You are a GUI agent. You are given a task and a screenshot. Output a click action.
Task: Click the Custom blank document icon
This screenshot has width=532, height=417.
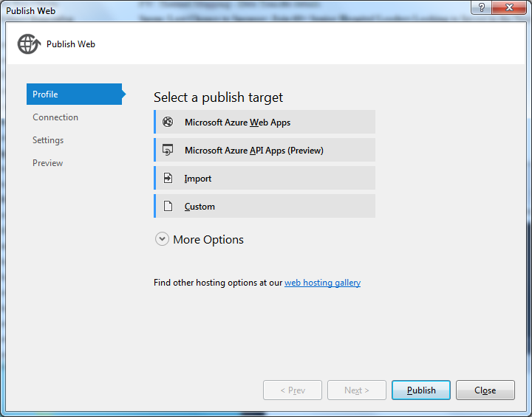[x=168, y=206]
